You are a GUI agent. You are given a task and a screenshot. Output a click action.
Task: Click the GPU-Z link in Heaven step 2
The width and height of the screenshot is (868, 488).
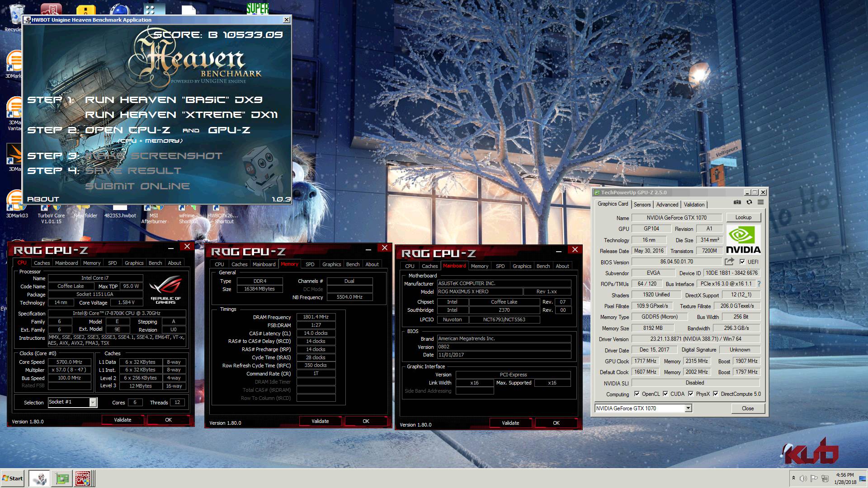point(229,130)
